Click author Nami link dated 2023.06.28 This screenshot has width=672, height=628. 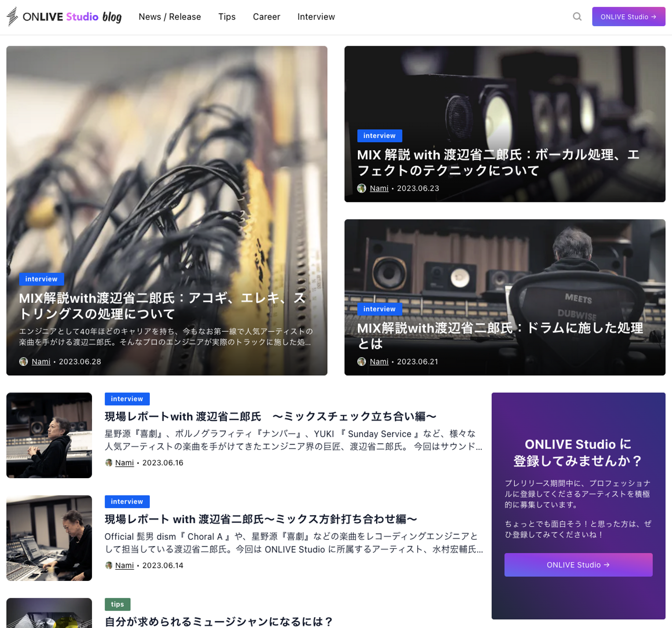pos(41,362)
